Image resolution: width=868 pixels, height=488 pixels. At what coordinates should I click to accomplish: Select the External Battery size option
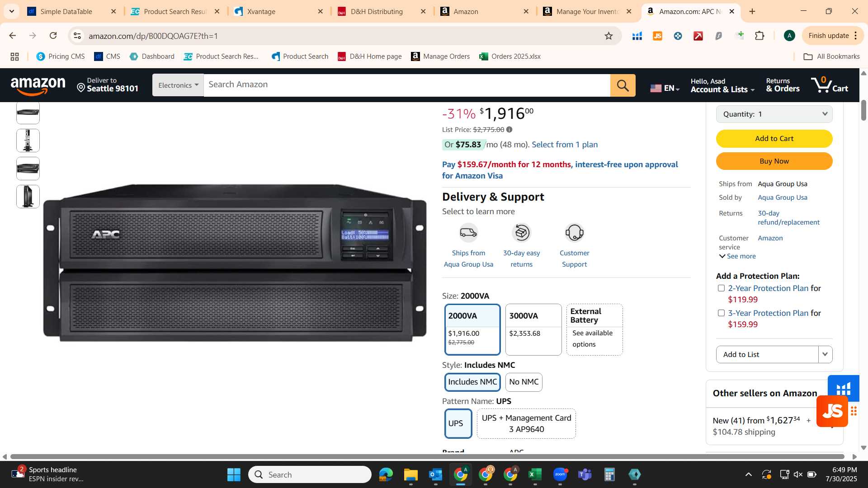(x=594, y=329)
